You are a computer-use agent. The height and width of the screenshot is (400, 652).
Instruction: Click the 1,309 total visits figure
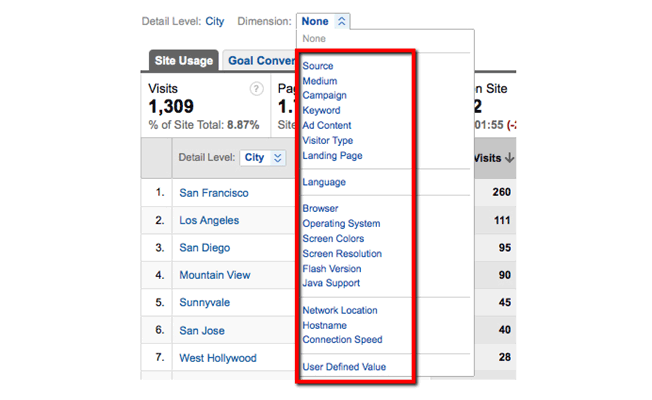[171, 107]
